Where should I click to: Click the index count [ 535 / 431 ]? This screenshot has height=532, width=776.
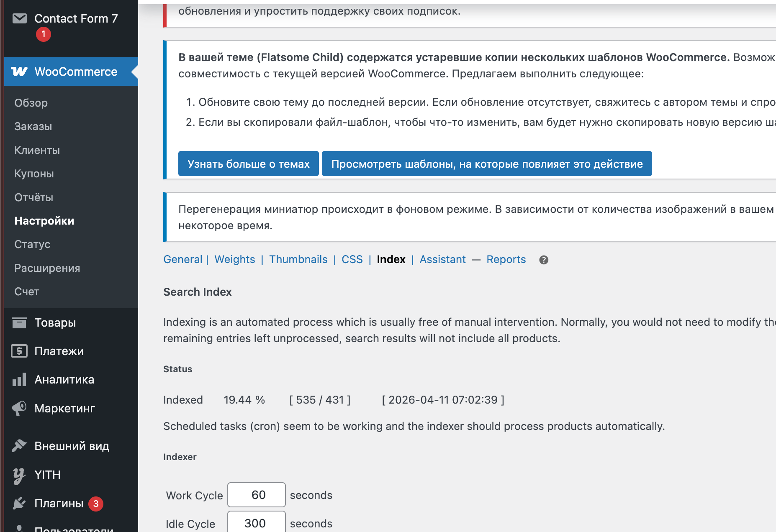pos(320,400)
